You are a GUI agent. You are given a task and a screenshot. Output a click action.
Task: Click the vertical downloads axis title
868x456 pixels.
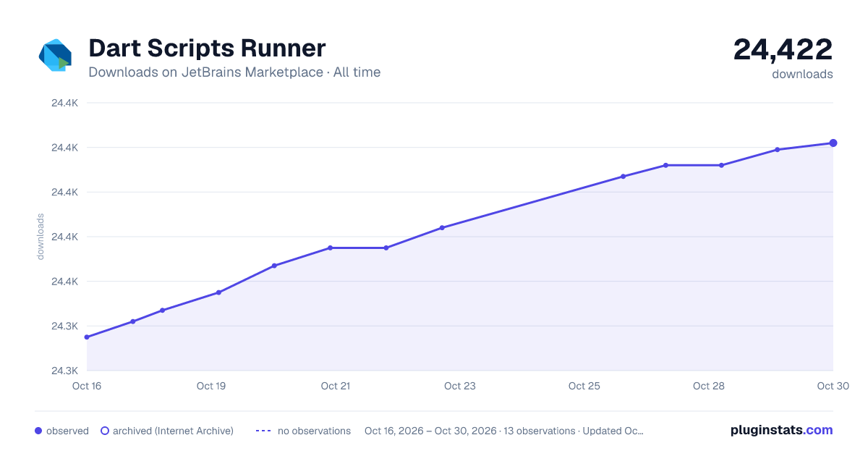point(41,237)
